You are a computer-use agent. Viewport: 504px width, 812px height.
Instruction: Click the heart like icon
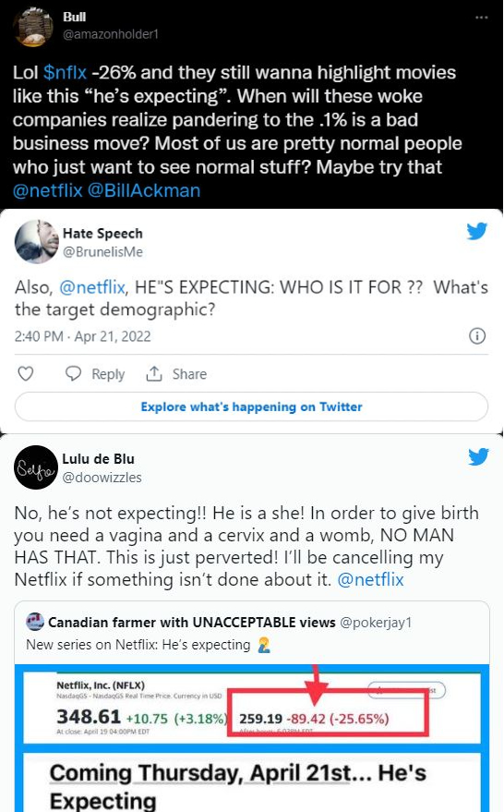coord(25,373)
